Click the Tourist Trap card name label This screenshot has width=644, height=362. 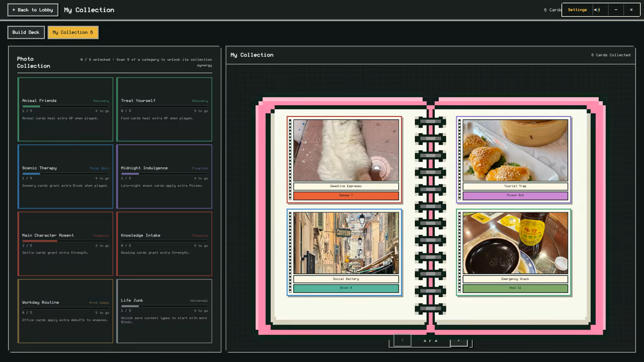(x=515, y=186)
